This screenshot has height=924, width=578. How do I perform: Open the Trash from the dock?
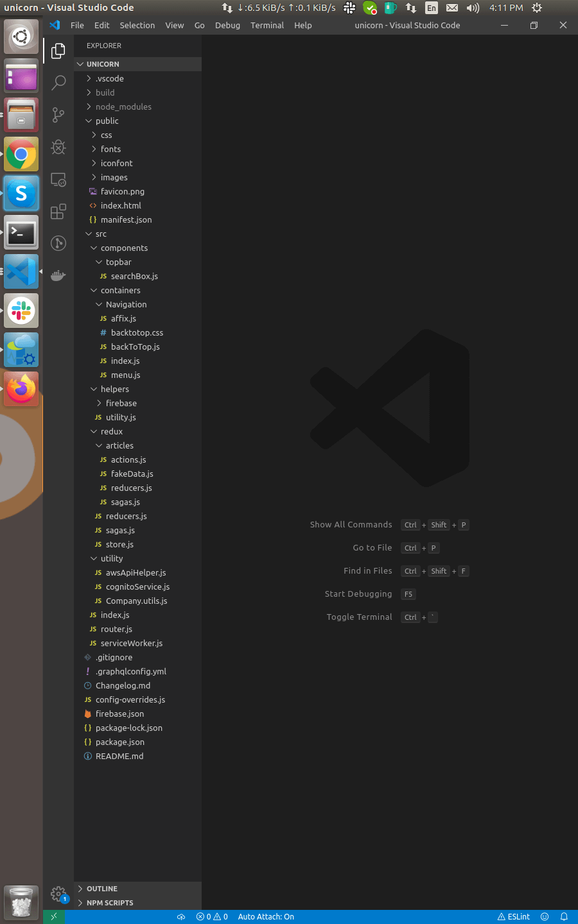[x=21, y=902]
